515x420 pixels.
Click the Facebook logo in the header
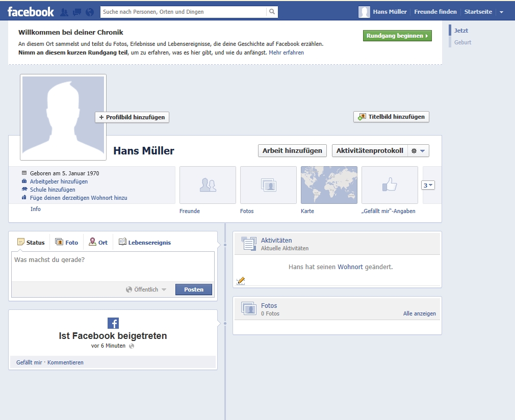[31, 12]
